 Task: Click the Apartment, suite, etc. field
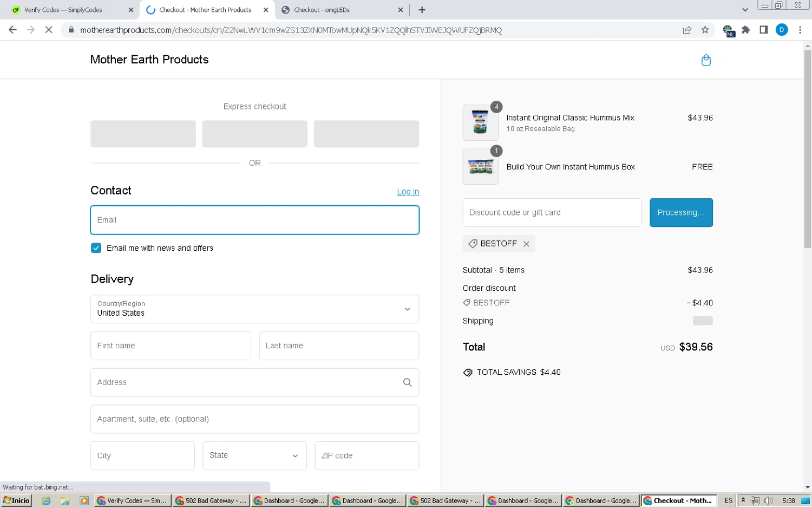[x=254, y=419]
